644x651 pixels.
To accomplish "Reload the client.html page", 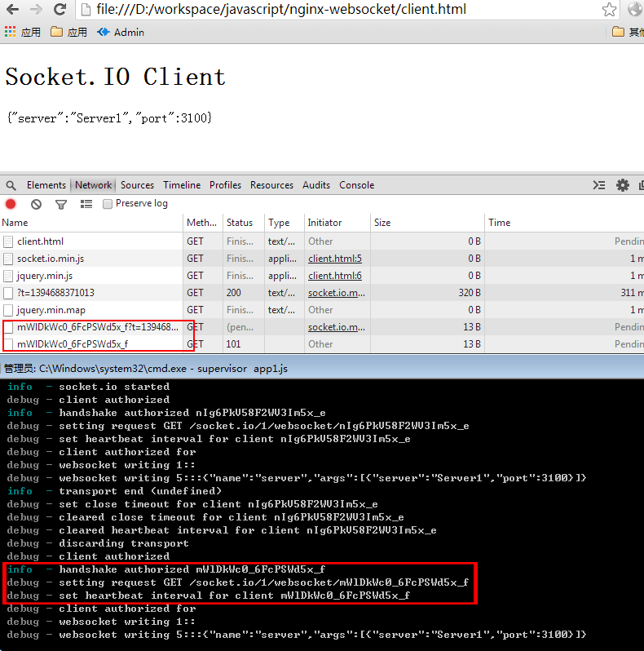I will [60, 9].
